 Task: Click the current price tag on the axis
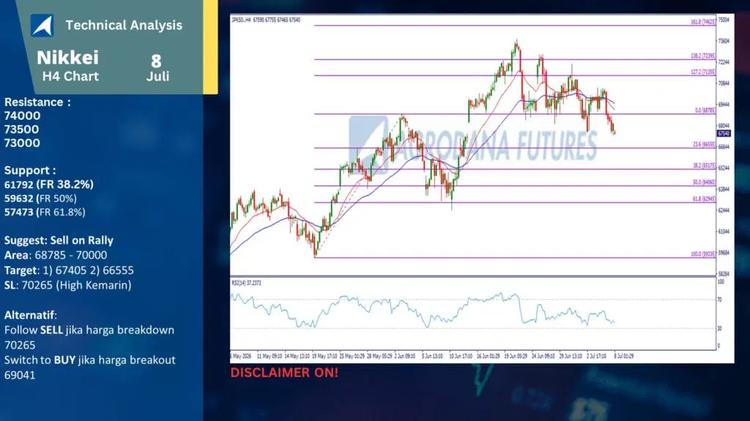(723, 133)
